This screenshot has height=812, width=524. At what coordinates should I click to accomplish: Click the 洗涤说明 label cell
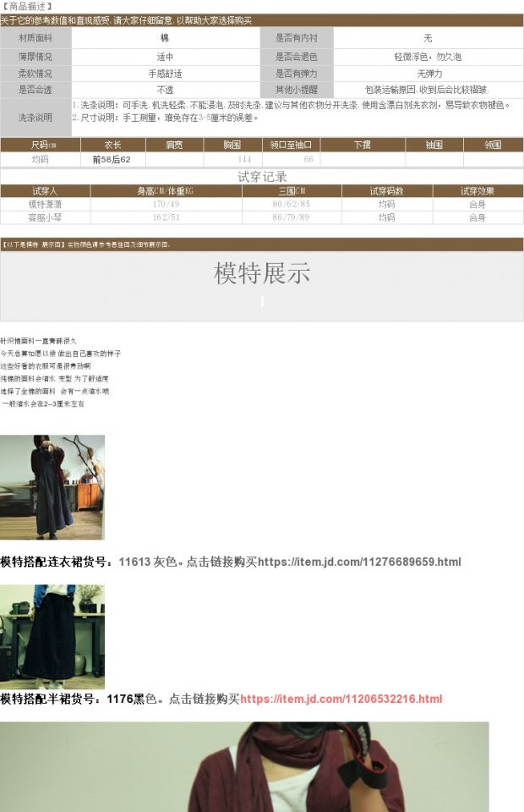[x=35, y=117]
